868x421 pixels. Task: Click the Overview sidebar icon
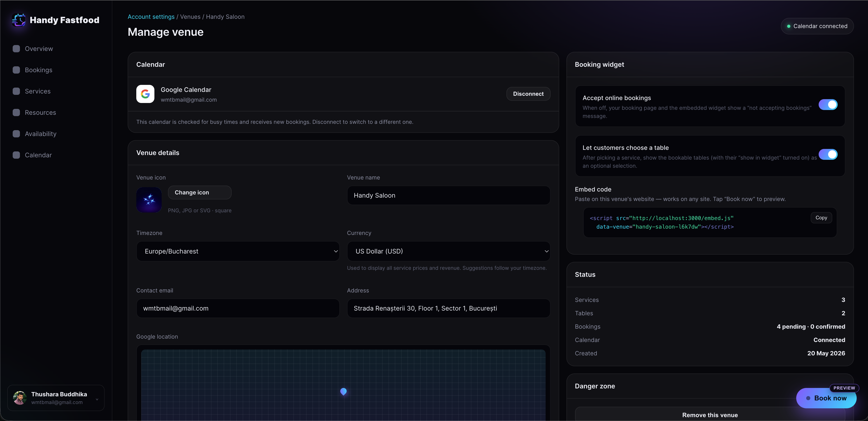click(x=16, y=48)
